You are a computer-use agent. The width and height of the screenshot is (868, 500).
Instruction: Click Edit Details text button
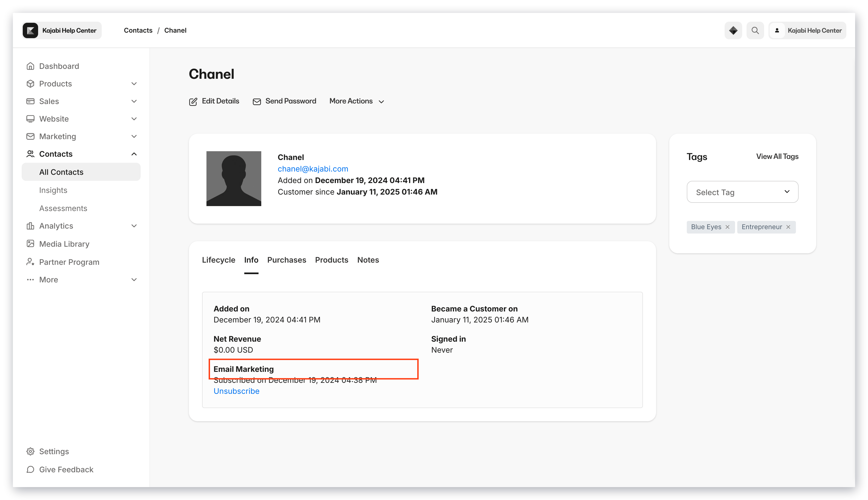click(x=220, y=101)
